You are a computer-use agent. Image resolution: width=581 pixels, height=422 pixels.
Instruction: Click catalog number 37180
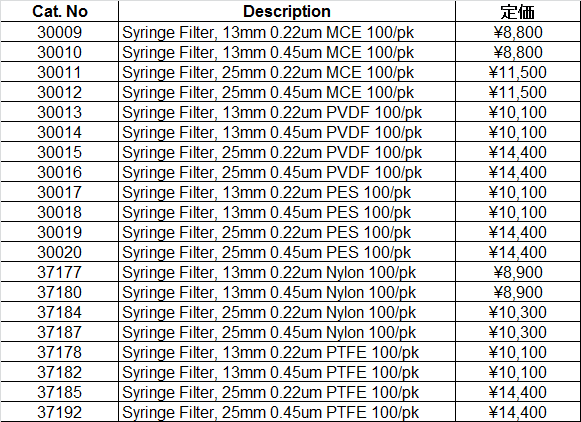[x=60, y=292]
